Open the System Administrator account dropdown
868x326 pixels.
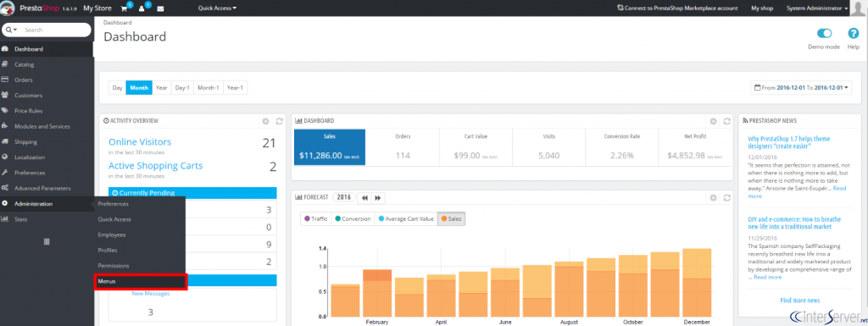(817, 8)
